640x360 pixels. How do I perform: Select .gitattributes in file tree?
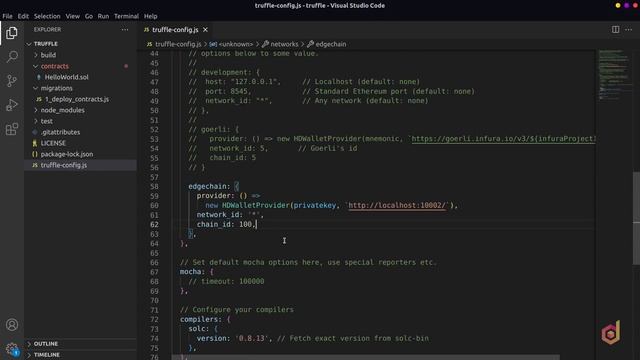pos(60,132)
